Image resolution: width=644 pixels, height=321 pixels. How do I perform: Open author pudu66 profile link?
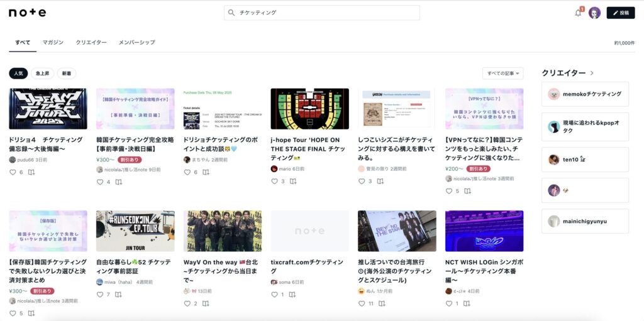[24, 160]
